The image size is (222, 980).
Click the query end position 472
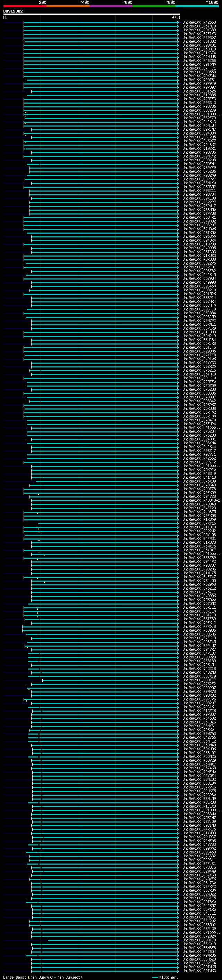coord(175,17)
